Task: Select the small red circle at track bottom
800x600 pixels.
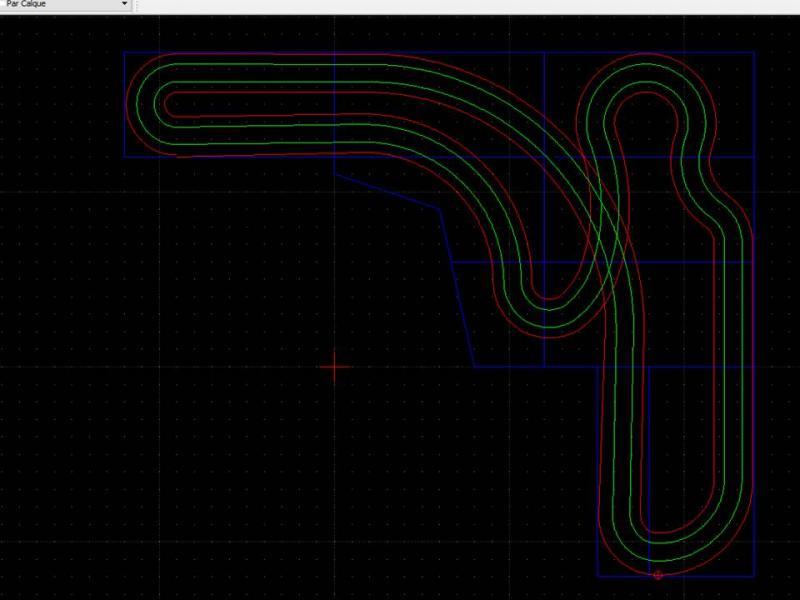Action: 658,575
